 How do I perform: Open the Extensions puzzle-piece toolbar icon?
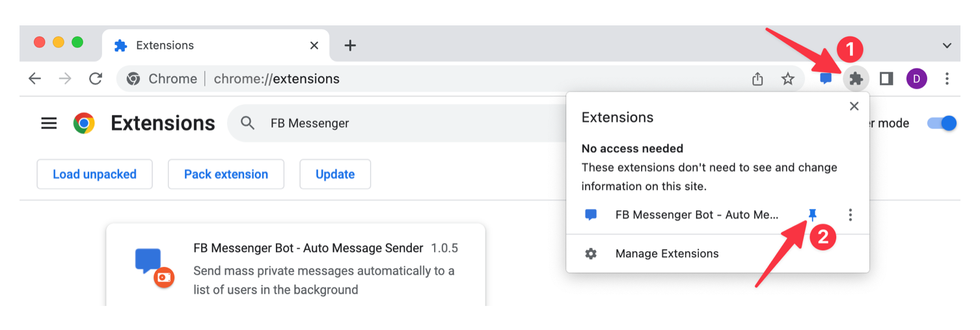(x=856, y=79)
